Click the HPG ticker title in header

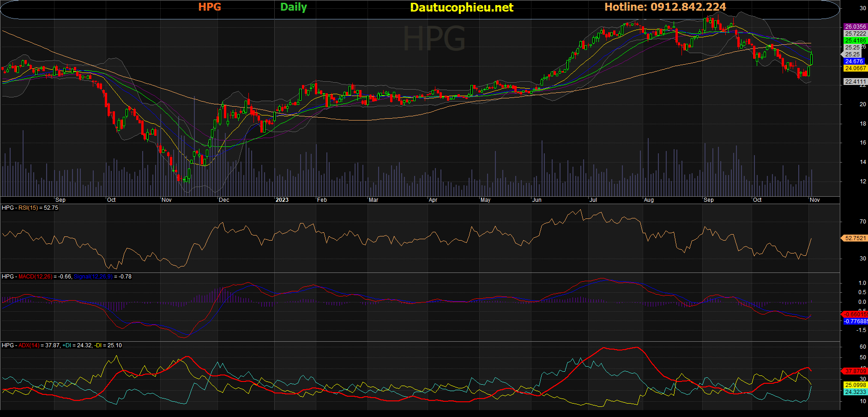(210, 7)
